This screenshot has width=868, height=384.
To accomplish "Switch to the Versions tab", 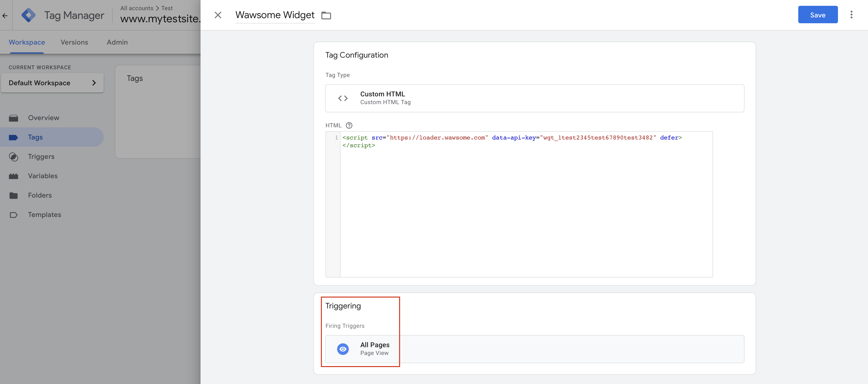I will click(74, 42).
